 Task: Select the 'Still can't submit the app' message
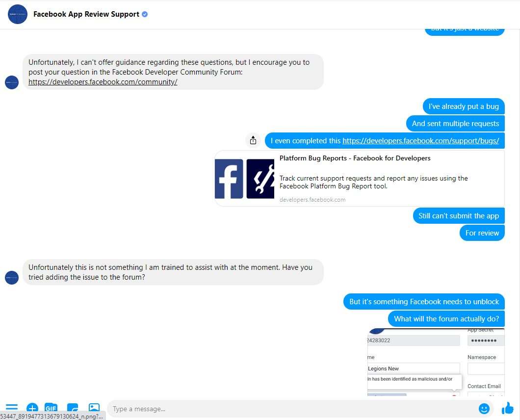(458, 216)
